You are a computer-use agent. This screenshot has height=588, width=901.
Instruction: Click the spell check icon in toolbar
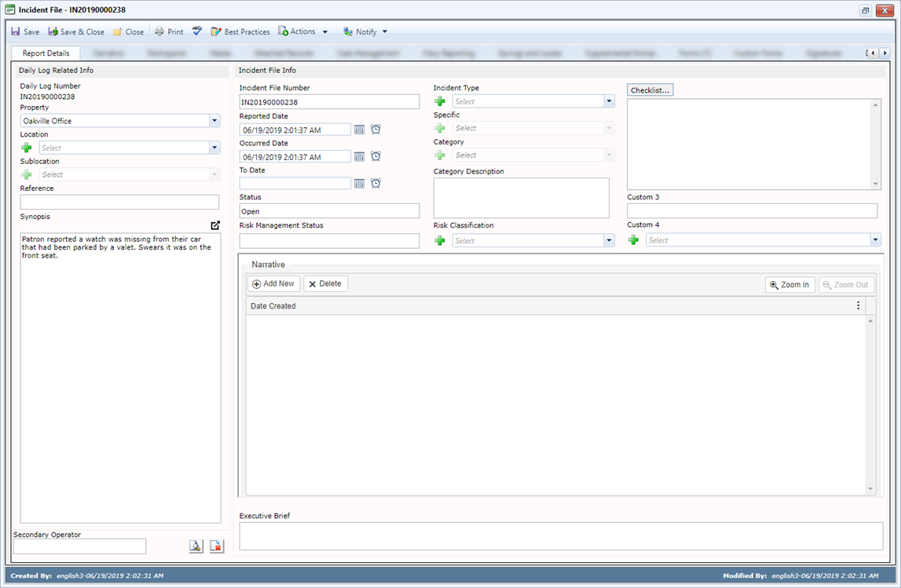coord(197,31)
